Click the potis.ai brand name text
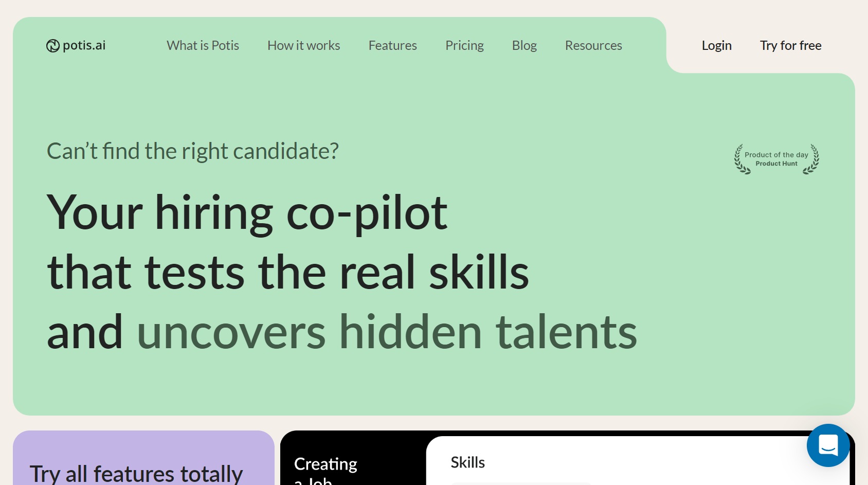The width and height of the screenshot is (868, 485). 84,45
